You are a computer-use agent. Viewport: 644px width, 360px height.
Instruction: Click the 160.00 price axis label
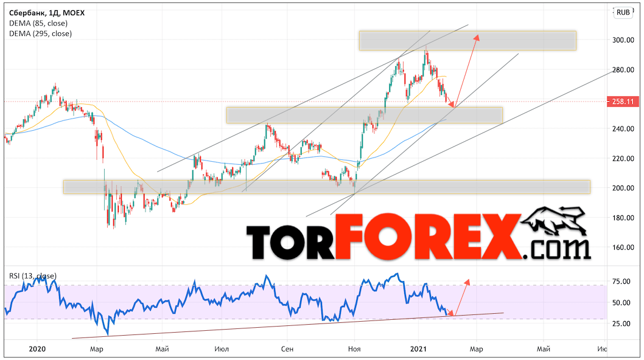click(623, 247)
